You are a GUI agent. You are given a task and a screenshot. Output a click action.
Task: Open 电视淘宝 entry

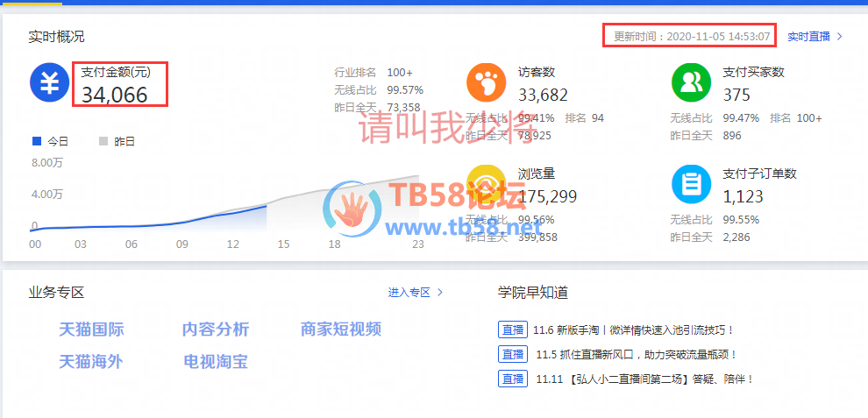pos(216,361)
